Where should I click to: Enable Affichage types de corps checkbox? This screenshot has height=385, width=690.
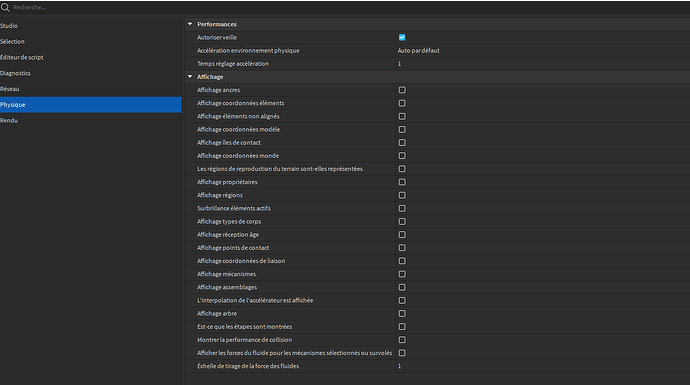(x=402, y=221)
